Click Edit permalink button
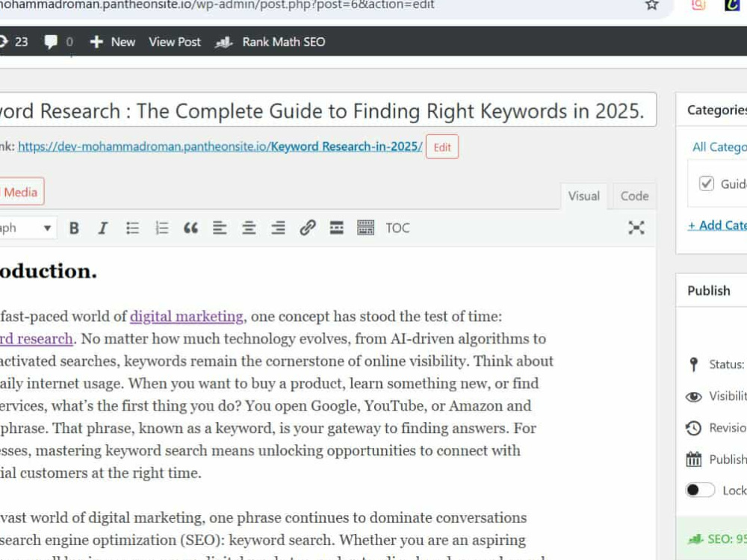The height and width of the screenshot is (560, 747). (x=442, y=147)
